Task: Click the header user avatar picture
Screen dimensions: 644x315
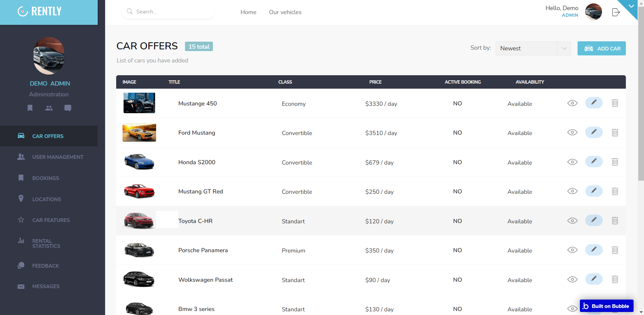Action: click(x=594, y=12)
